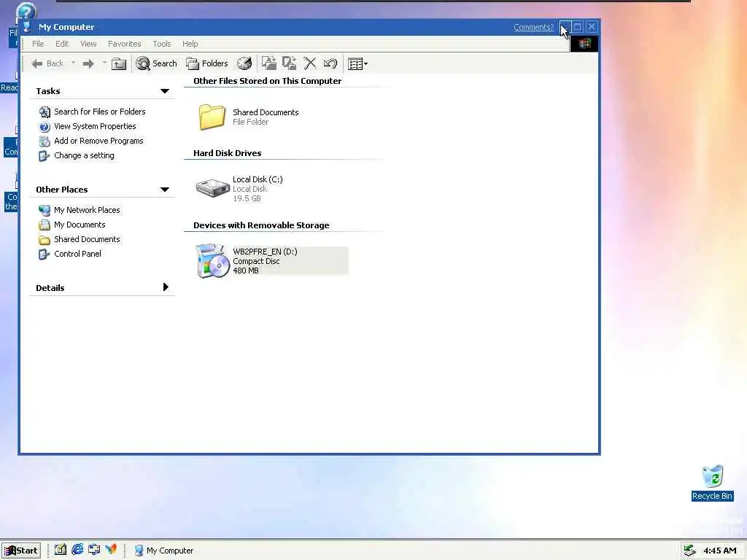Click the My Documents sidebar icon
The width and height of the screenshot is (747, 560).
44,225
